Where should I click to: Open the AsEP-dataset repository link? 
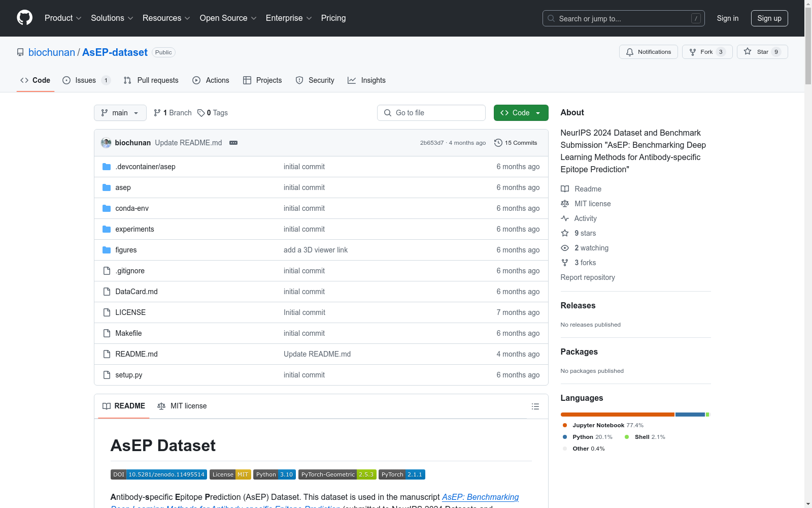(x=115, y=52)
